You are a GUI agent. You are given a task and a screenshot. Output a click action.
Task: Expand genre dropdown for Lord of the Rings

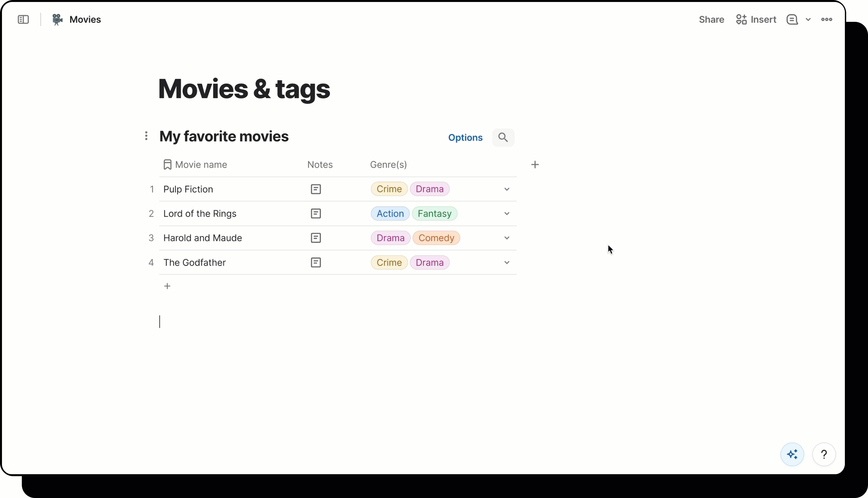click(507, 214)
